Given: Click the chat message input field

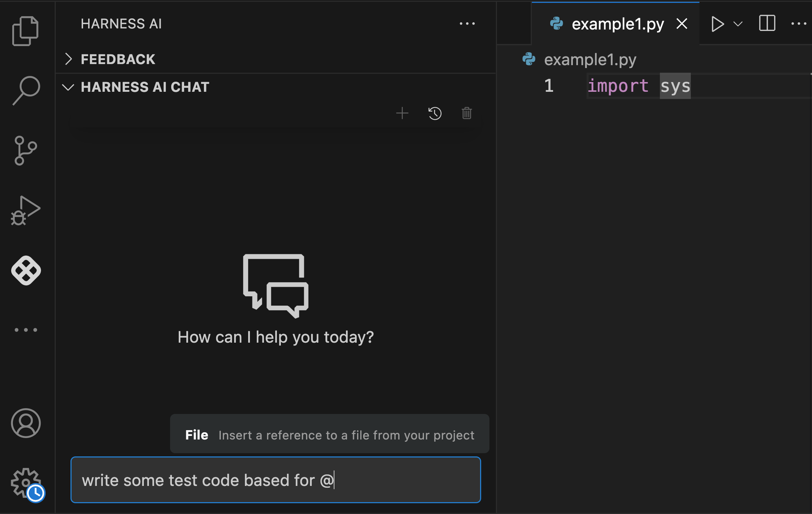Looking at the screenshot, I should point(275,480).
